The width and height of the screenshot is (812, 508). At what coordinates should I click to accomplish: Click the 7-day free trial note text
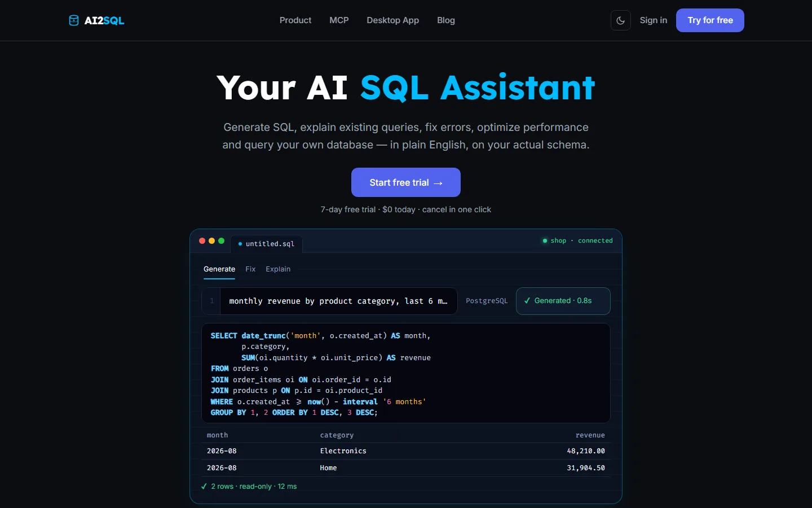tap(406, 209)
